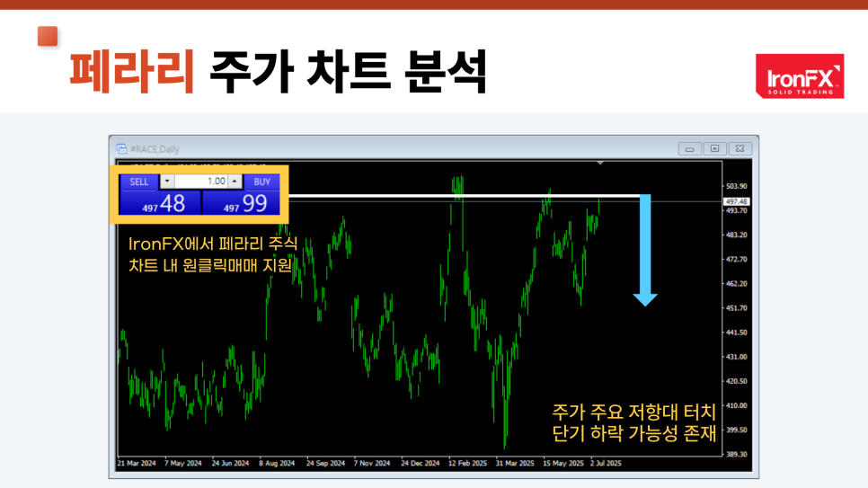Click the current price label 497.48 on the axis
Viewport: 868px width, 488px height.
click(736, 201)
